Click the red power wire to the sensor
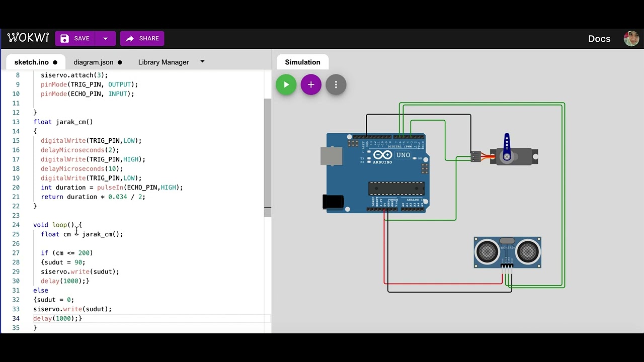644x362 pixels. [x=443, y=284]
